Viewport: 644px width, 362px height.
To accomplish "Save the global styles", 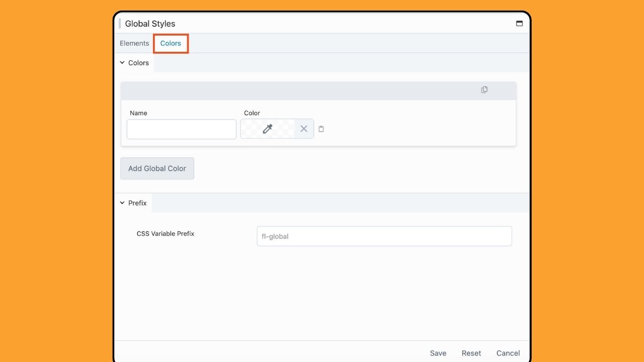I will 438,353.
